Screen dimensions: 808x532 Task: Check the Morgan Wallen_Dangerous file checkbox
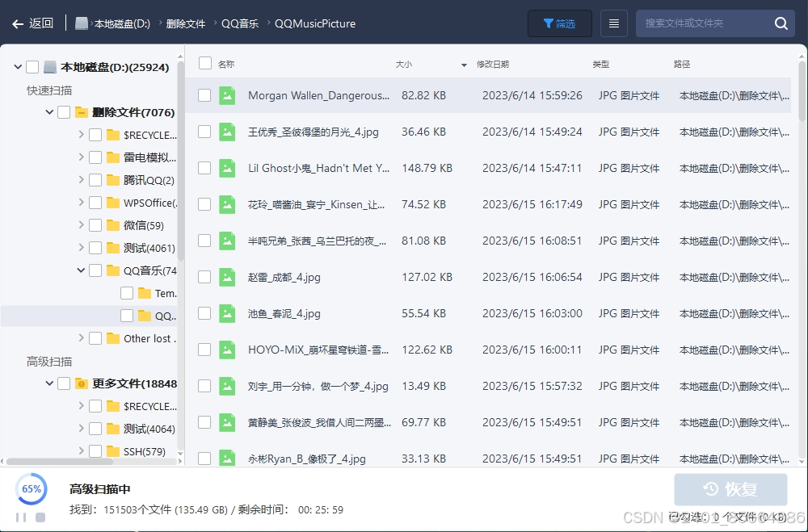point(204,95)
